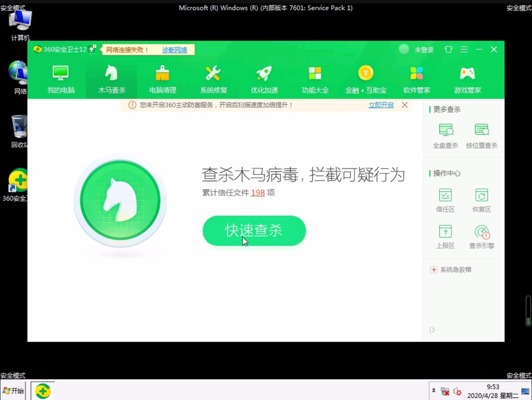
Task: Open 系统急救箱 first aid kit
Action: pos(451,269)
